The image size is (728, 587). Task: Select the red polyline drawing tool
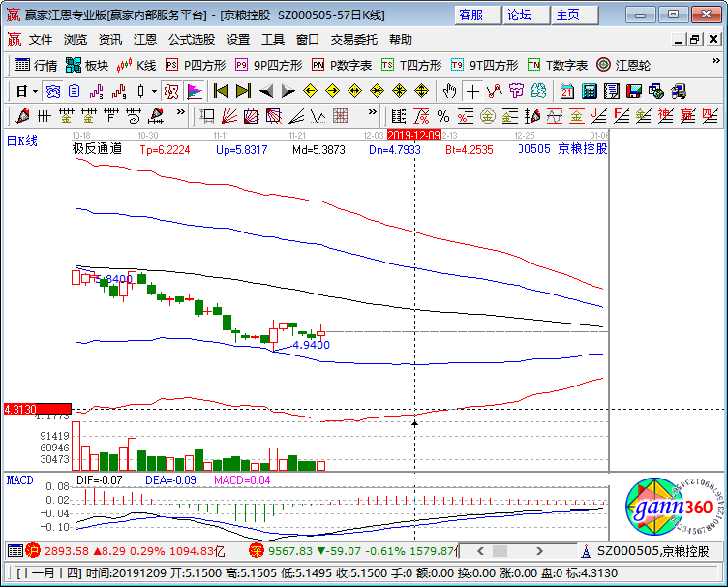point(495,91)
